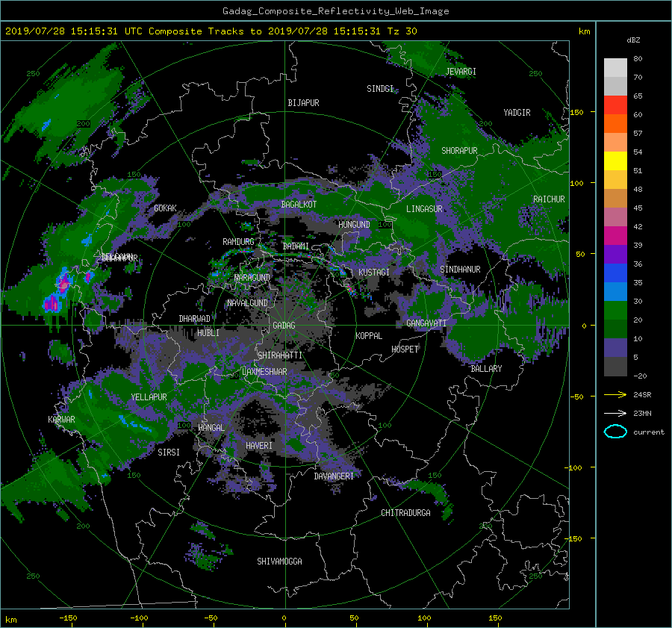Click the BADAMI label

click(x=296, y=246)
